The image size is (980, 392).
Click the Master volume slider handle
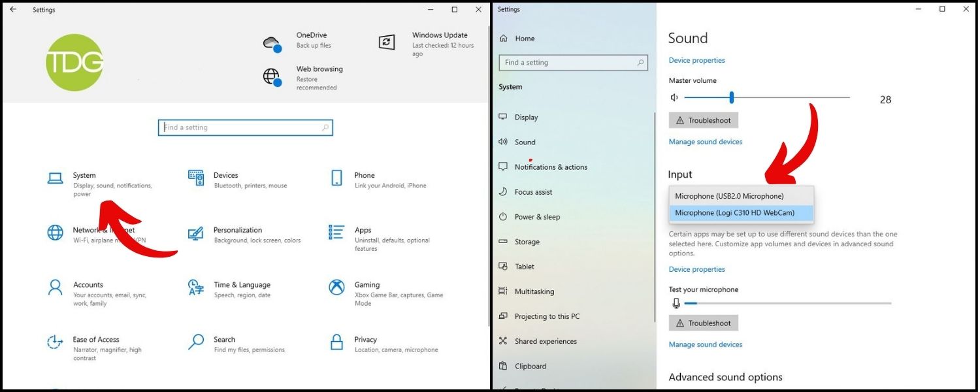click(732, 98)
